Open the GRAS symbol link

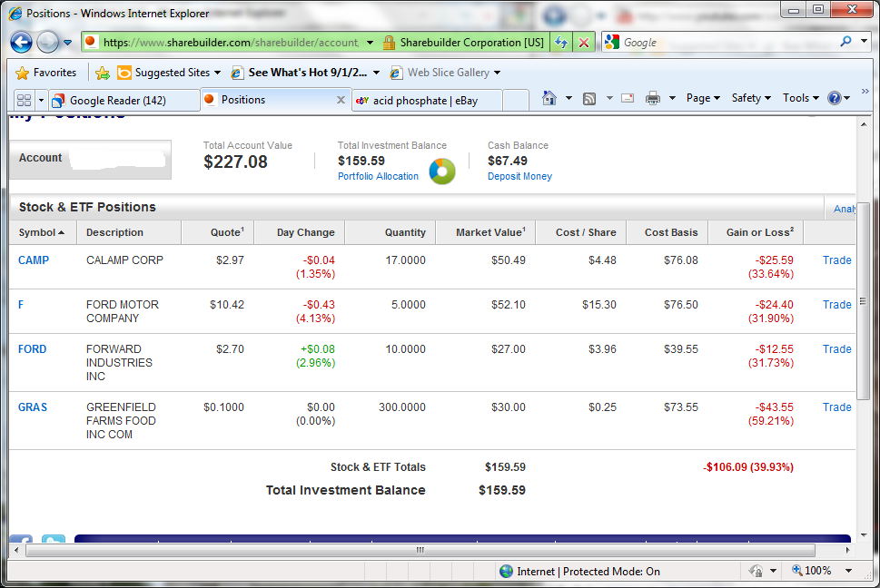tap(33, 407)
